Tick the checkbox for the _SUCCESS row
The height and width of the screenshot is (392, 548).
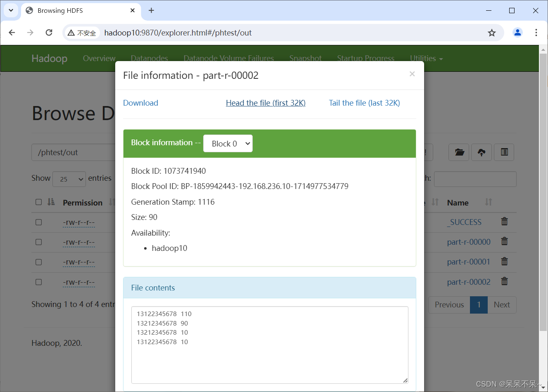(x=39, y=222)
